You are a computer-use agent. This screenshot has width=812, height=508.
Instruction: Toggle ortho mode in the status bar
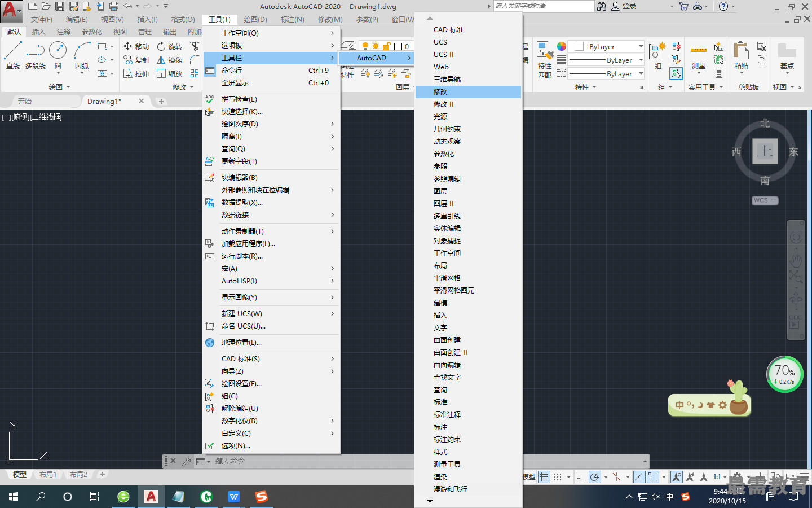[581, 477]
